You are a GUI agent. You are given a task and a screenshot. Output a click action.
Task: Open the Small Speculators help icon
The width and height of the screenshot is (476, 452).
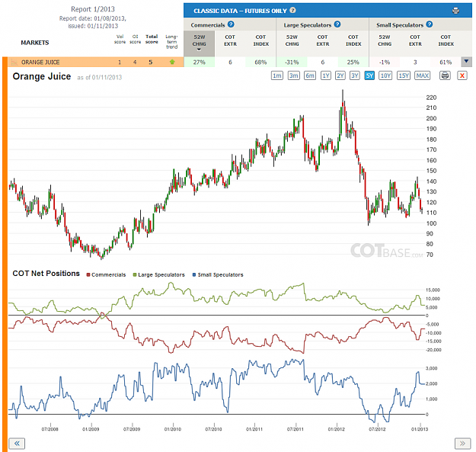click(x=430, y=24)
